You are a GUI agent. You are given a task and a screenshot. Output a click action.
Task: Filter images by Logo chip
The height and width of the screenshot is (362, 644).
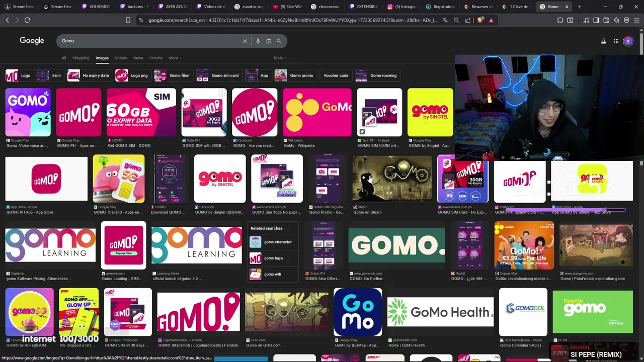19,75
